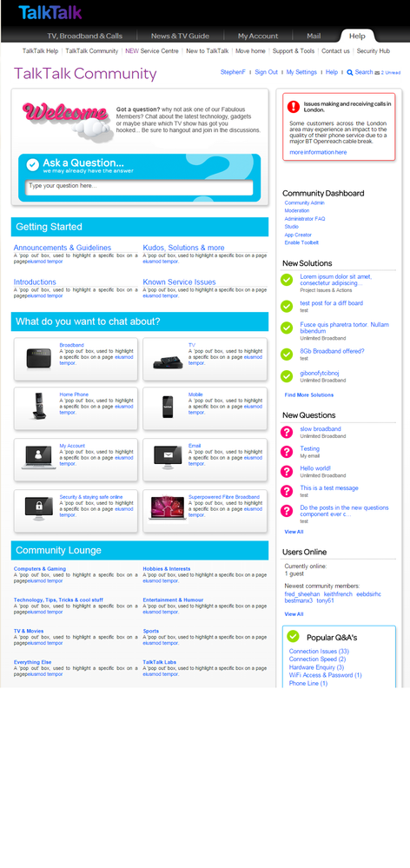Go to NEW Service Centre
Image resolution: width=410 pixels, height=868 pixels.
(x=152, y=51)
